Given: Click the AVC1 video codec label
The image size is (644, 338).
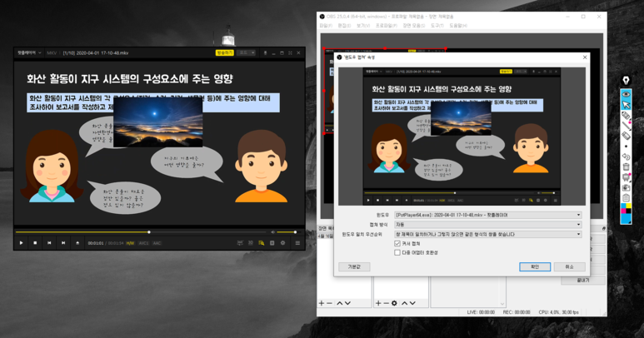Looking at the screenshot, I should 143,243.
